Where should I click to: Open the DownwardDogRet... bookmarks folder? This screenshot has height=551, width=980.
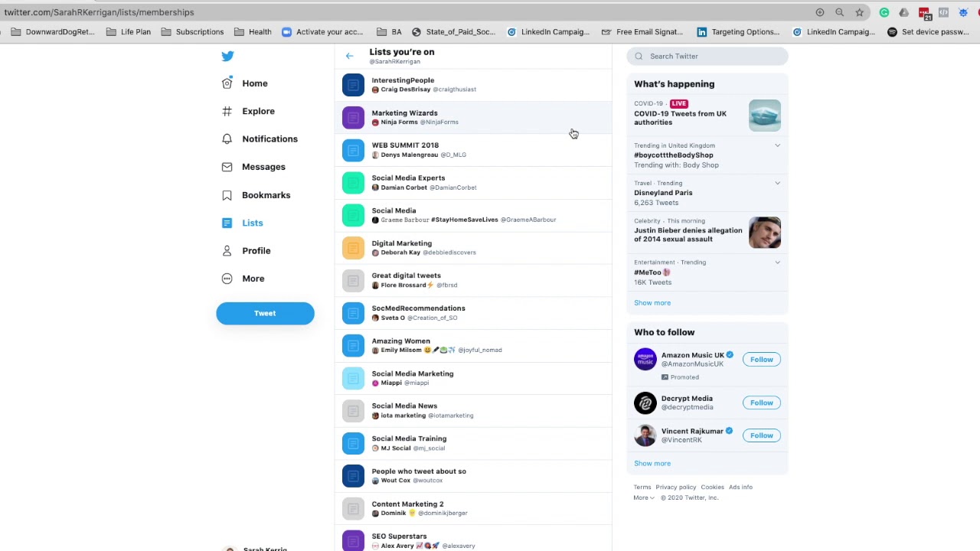pos(53,32)
